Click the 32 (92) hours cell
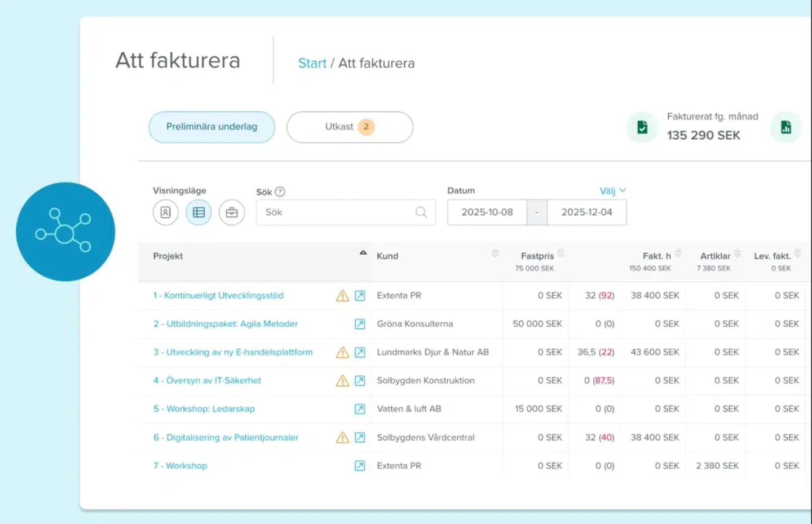 pos(599,295)
